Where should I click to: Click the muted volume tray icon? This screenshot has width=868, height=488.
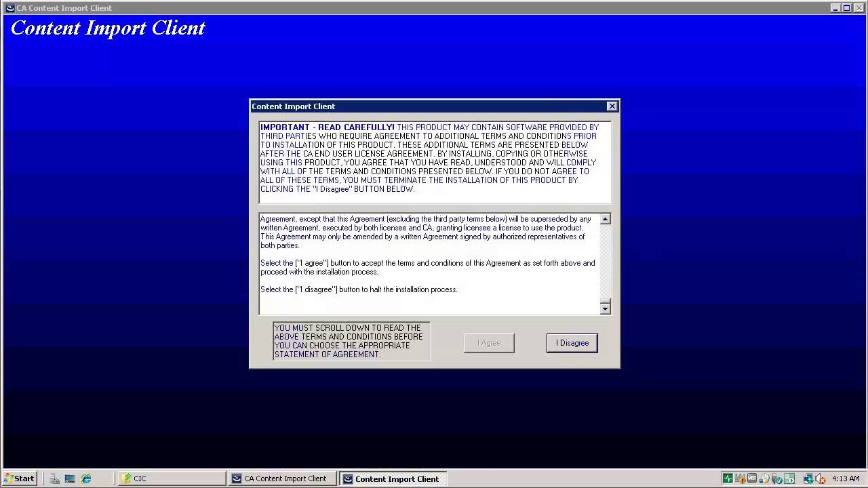[821, 479]
